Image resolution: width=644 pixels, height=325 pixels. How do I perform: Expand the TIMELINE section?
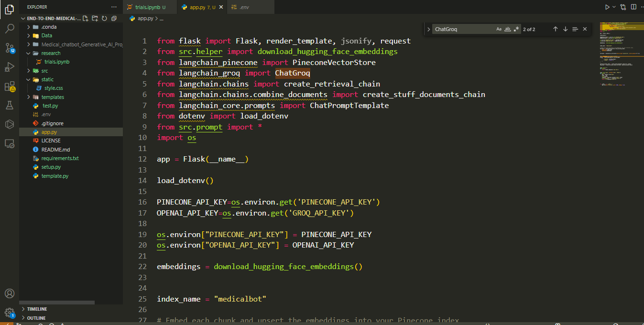click(37, 309)
